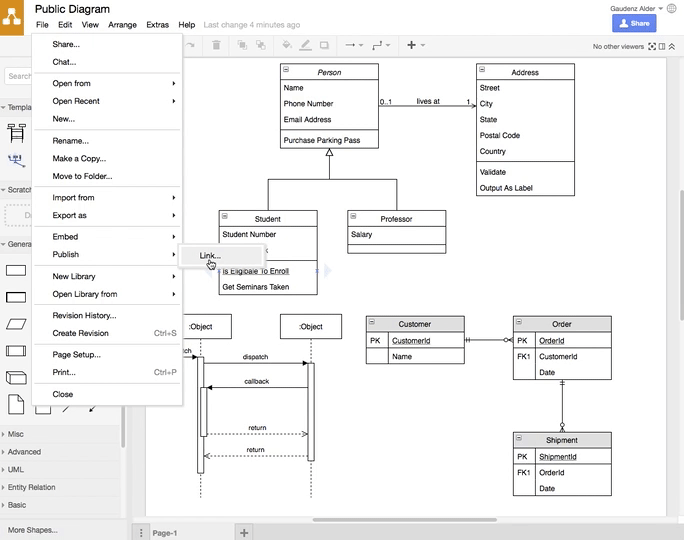The height and width of the screenshot is (540, 684).
Task: Expand the UML shapes section
Action: (x=16, y=469)
